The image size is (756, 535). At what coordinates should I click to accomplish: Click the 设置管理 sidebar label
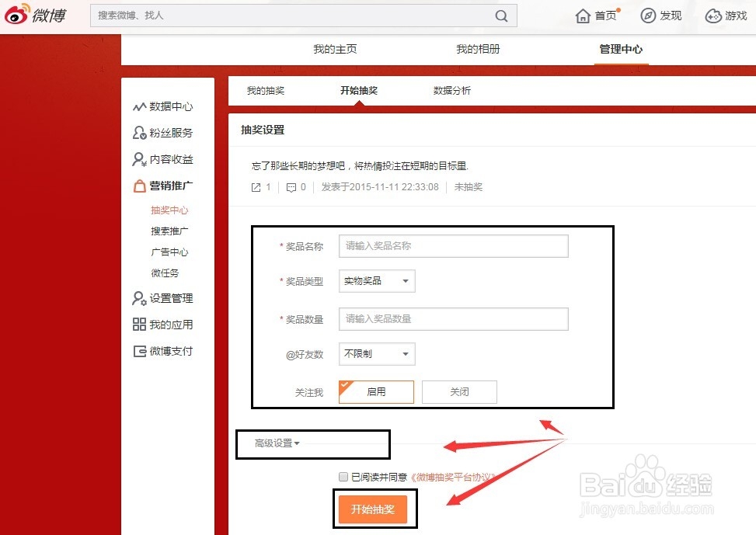[171, 298]
